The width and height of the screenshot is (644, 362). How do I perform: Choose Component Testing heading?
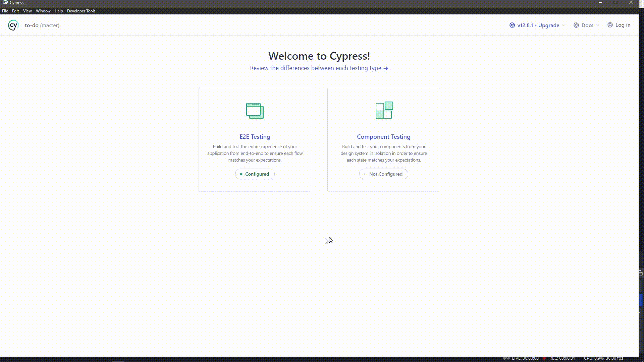(x=384, y=137)
